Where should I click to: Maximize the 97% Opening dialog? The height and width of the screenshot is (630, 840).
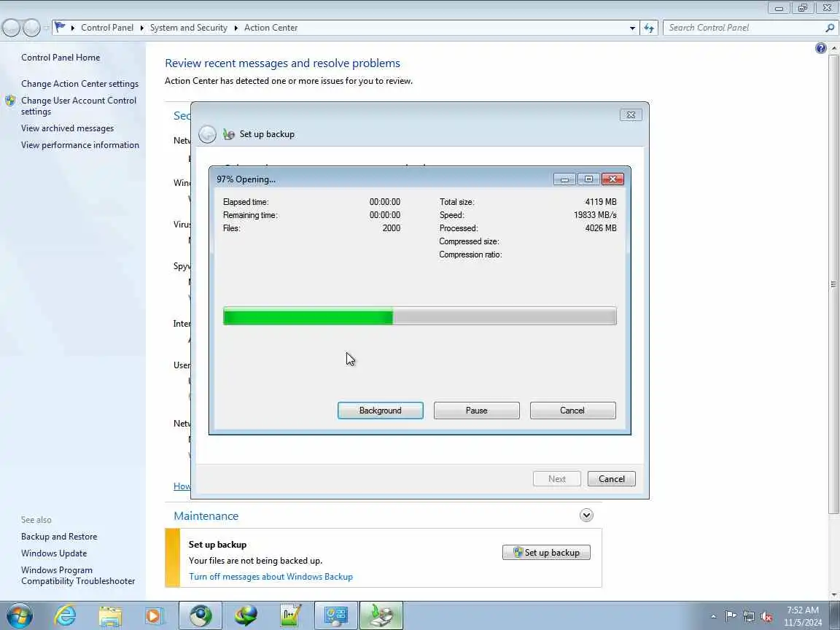588,179
